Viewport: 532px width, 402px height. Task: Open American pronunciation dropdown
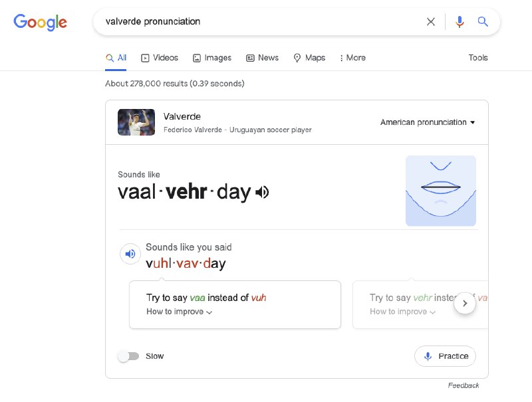pos(428,122)
